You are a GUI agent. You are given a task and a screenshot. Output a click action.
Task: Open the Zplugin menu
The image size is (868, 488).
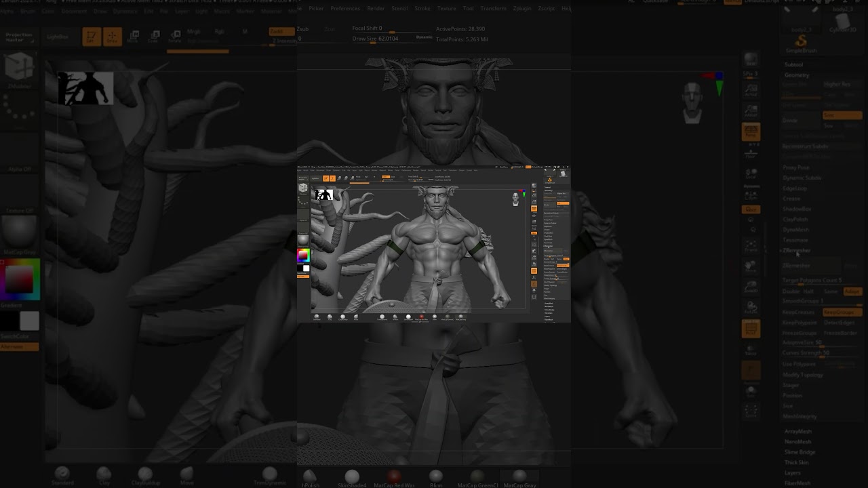pyautogui.click(x=521, y=9)
